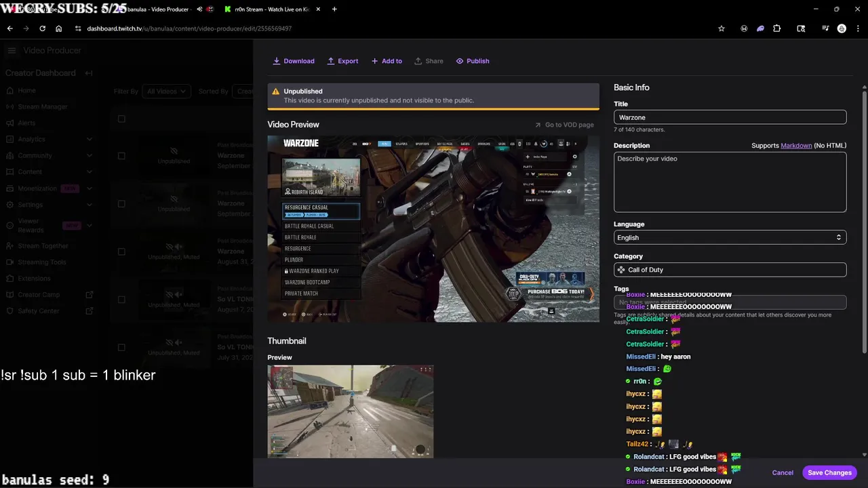Viewport: 868px width, 488px height.
Task: Open the All Videos filter dropdown
Action: point(166,91)
